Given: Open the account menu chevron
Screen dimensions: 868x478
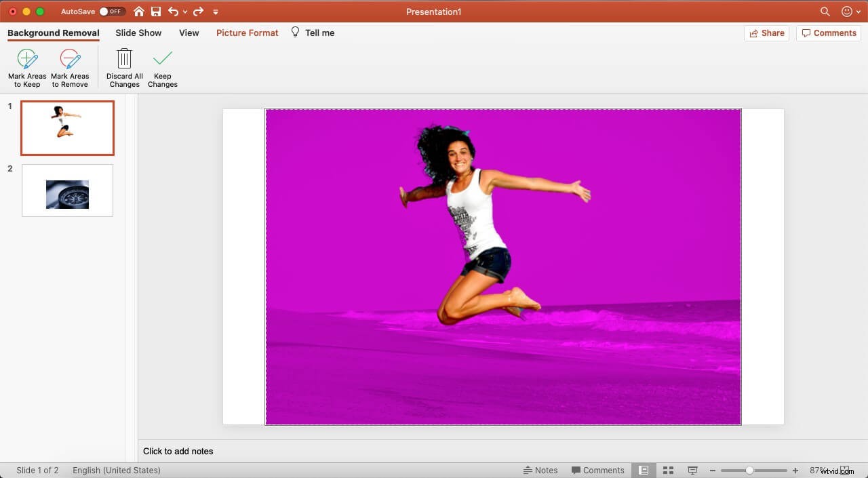Looking at the screenshot, I should [x=857, y=12].
